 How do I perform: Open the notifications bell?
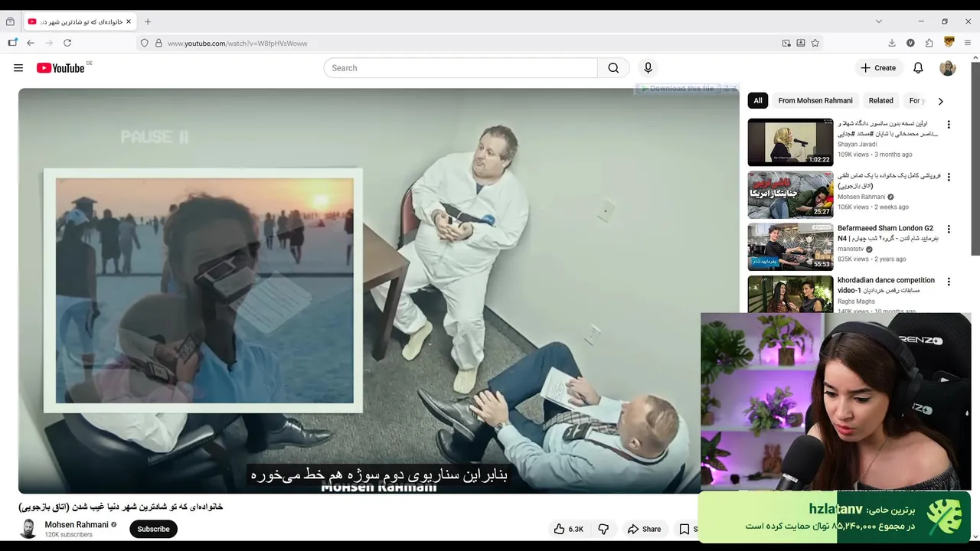[918, 68]
